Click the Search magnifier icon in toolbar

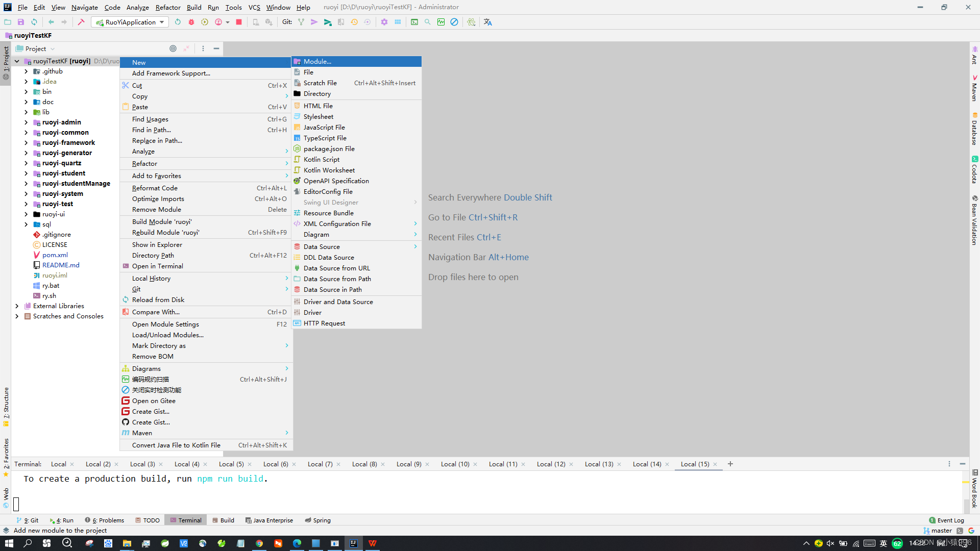pos(428,22)
